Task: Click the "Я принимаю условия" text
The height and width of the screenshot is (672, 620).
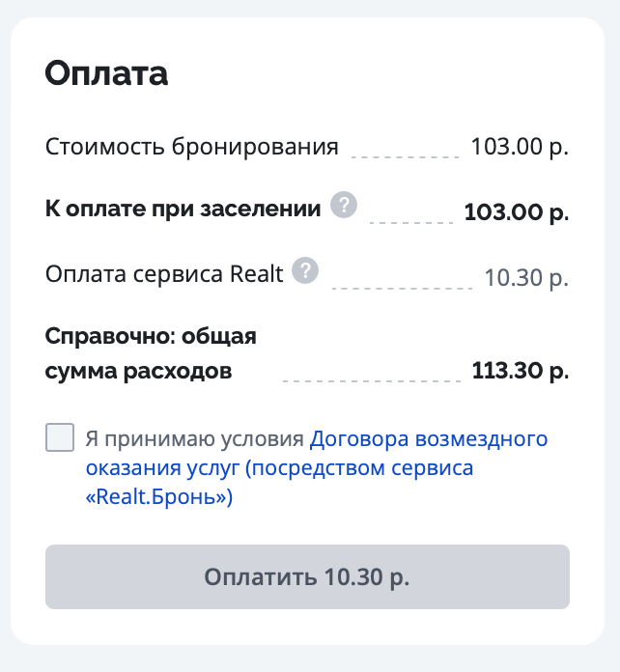Action: (x=194, y=439)
